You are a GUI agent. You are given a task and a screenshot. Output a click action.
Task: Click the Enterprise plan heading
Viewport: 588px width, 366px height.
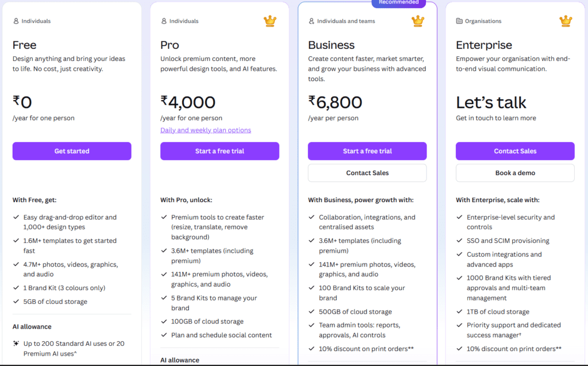[483, 45]
